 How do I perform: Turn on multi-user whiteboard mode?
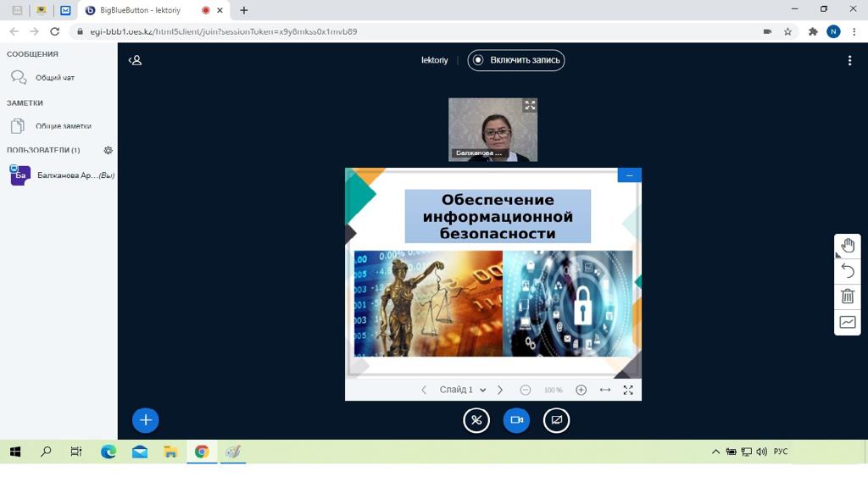tap(848, 322)
